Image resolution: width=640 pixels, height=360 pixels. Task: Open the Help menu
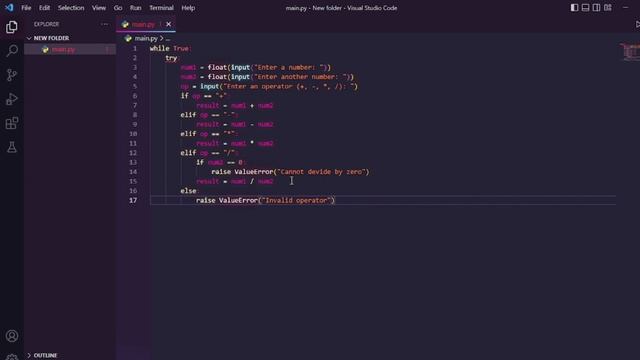(x=188, y=8)
